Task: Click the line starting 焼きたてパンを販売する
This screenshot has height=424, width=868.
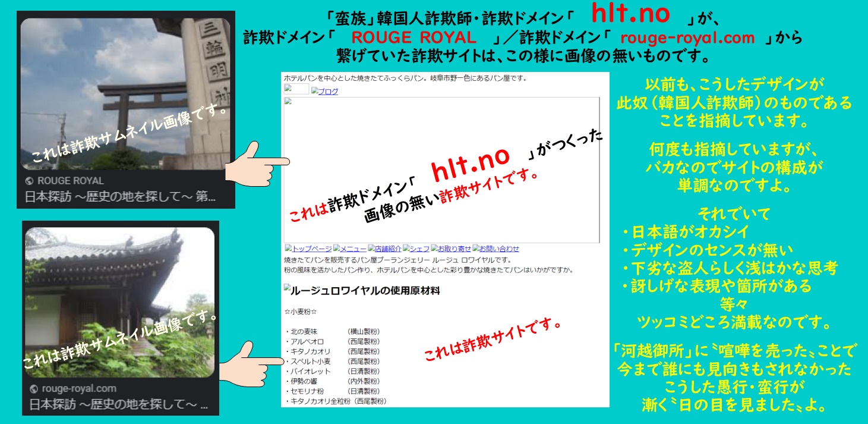Action: click(x=398, y=260)
